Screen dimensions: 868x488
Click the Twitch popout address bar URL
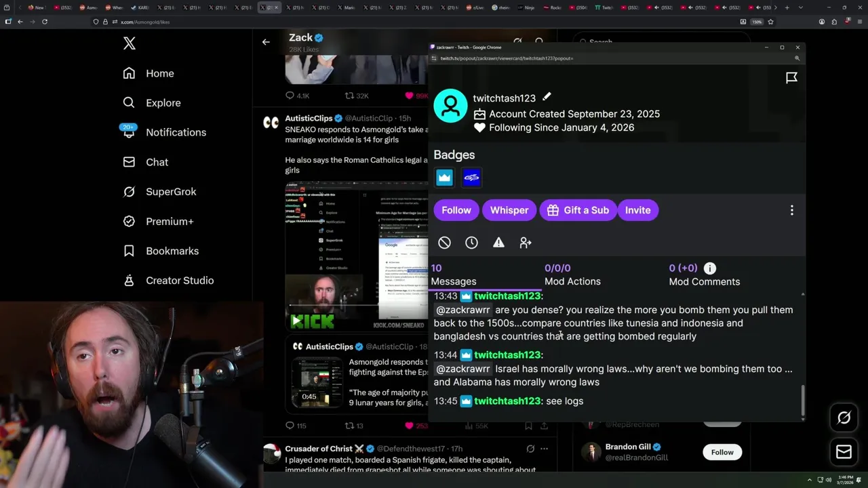[507, 58]
